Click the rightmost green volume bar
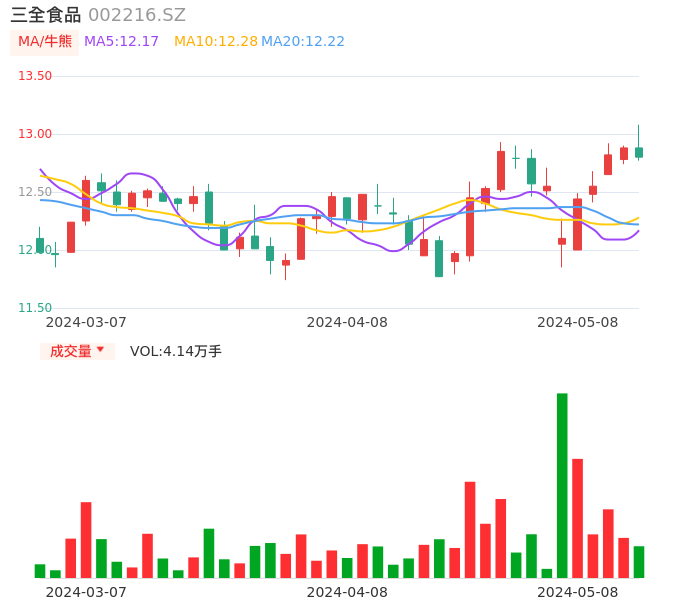The width and height of the screenshot is (686, 606). pos(639,562)
